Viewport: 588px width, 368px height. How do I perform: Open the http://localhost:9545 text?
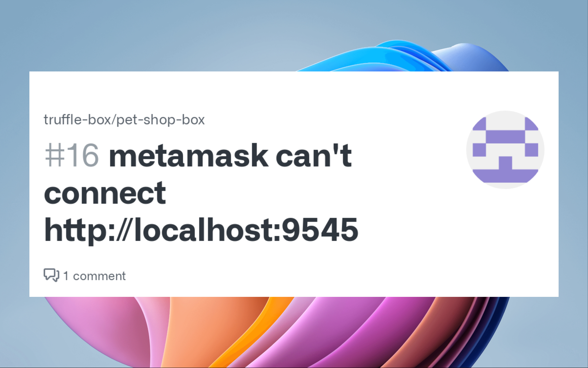[201, 229]
